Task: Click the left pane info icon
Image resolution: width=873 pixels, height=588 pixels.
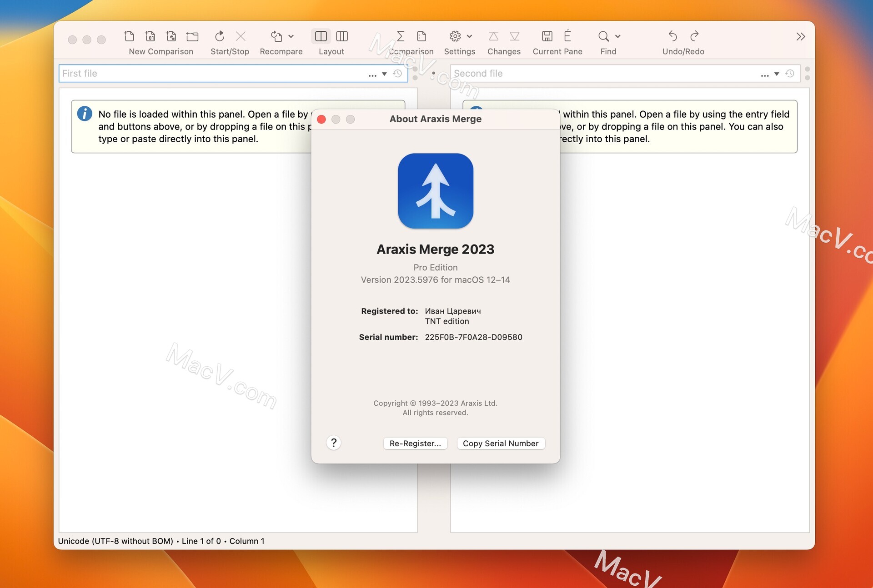Action: (85, 114)
